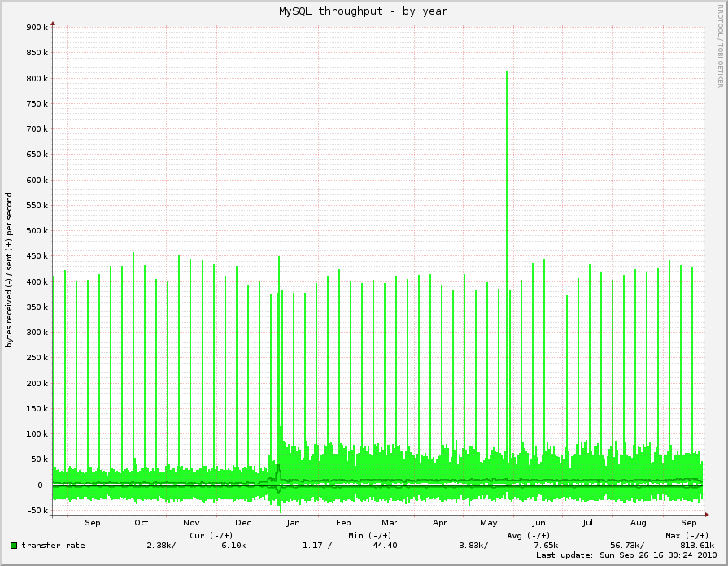This screenshot has width=728, height=566.
Task: Click the '650 k' y-axis label
Action: [37, 155]
